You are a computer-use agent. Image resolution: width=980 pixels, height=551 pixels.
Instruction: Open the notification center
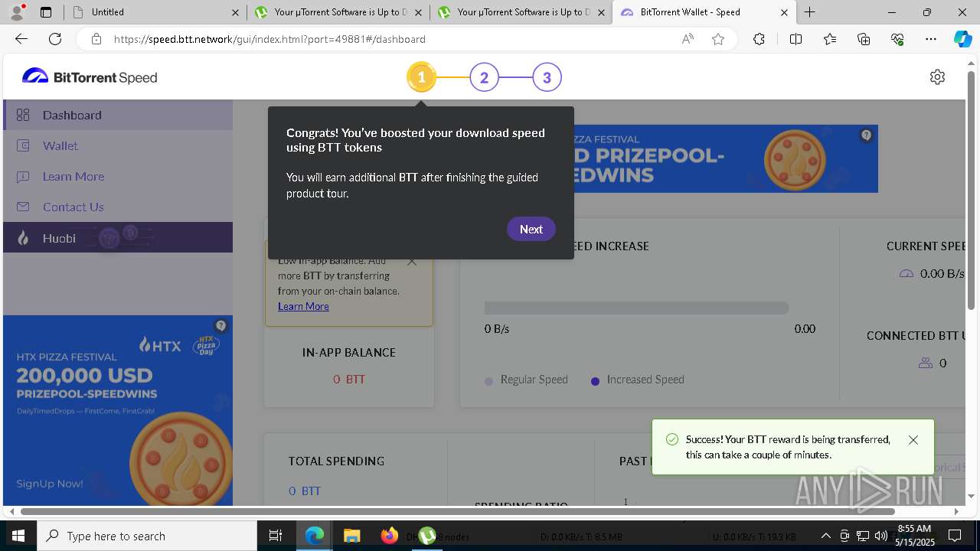[x=955, y=536]
